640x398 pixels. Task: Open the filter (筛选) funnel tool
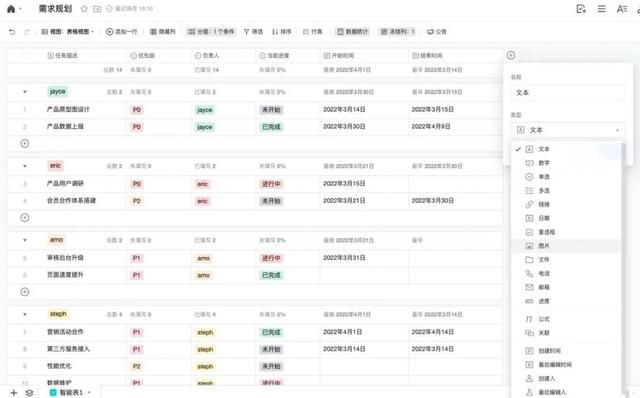[x=253, y=31]
